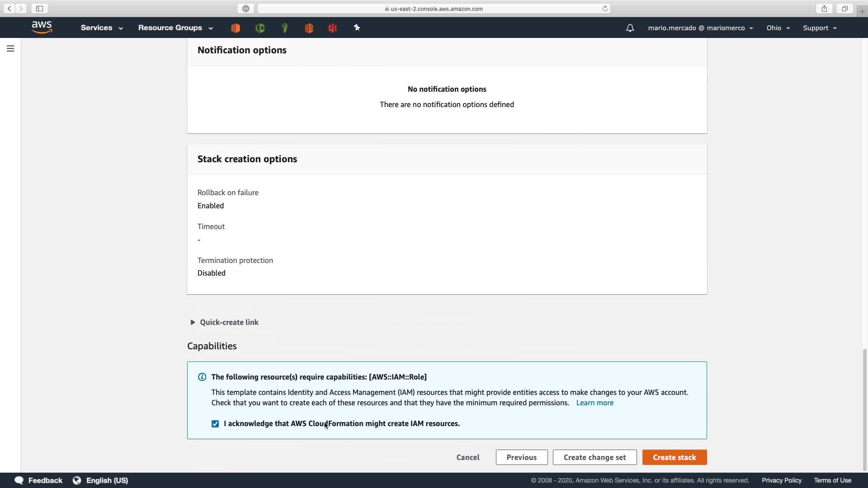The height and width of the screenshot is (488, 868).
Task: Follow the Learn more link
Action: (x=594, y=403)
